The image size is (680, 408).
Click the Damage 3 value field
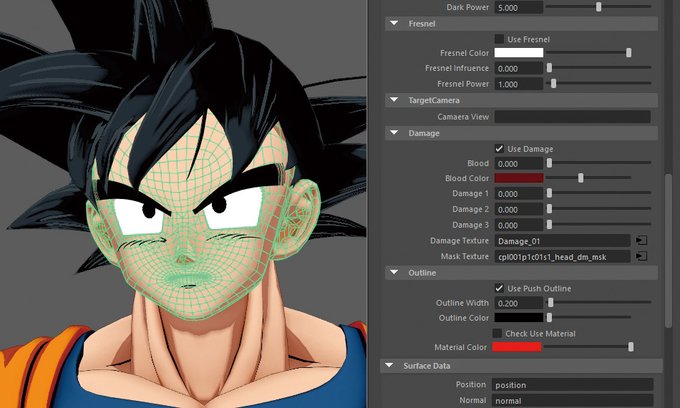(x=519, y=225)
